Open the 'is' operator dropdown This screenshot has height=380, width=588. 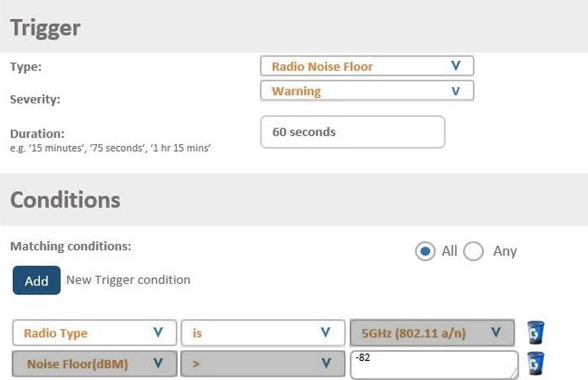(x=263, y=333)
